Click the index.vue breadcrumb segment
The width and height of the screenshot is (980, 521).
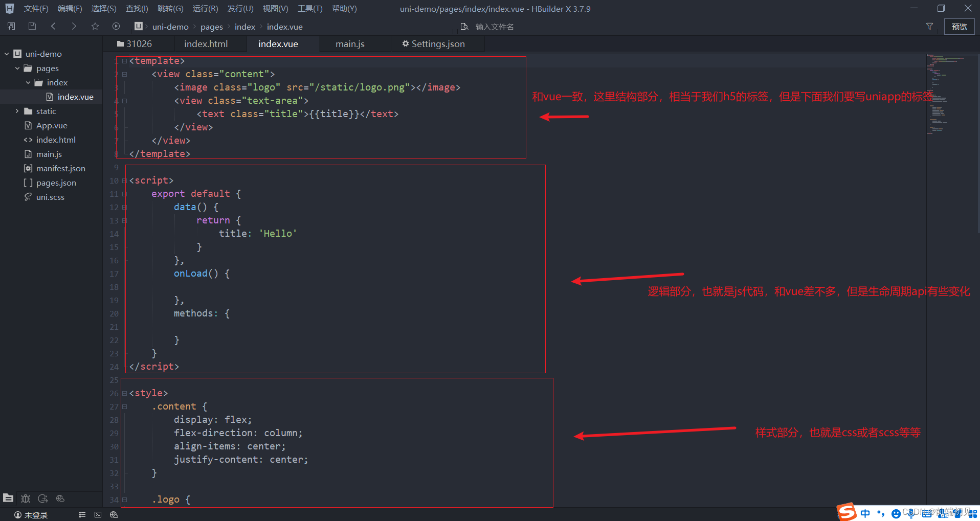285,27
